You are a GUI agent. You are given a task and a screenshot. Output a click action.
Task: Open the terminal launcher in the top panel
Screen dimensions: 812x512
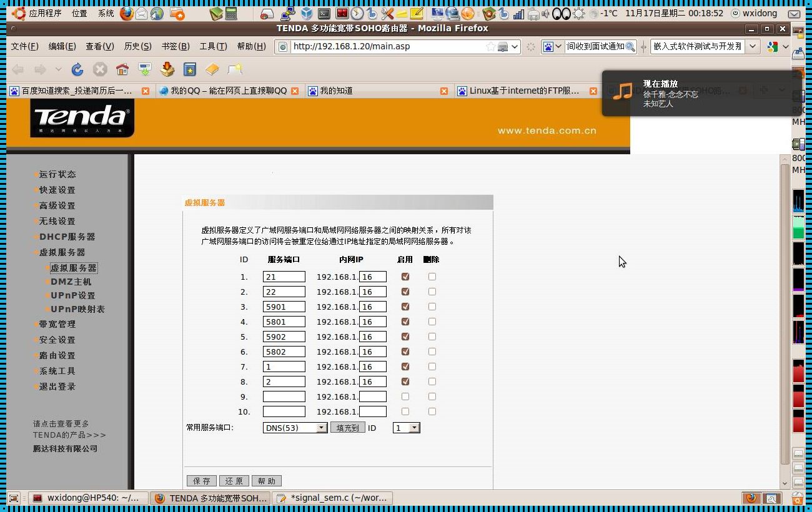pyautogui.click(x=324, y=13)
